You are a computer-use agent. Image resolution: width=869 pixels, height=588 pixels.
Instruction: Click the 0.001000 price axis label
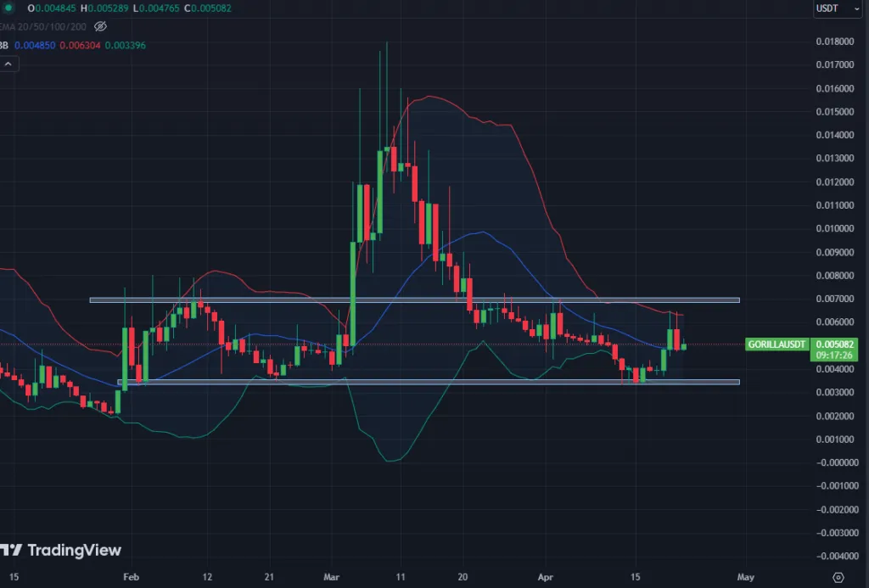coord(835,440)
